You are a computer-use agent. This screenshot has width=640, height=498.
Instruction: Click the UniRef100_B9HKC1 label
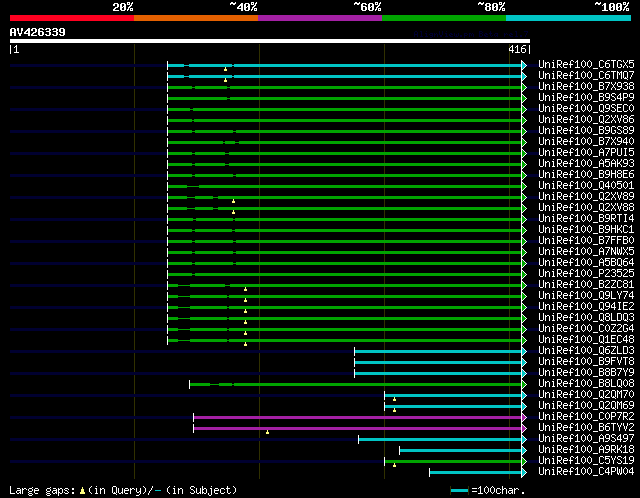pyautogui.click(x=586, y=230)
